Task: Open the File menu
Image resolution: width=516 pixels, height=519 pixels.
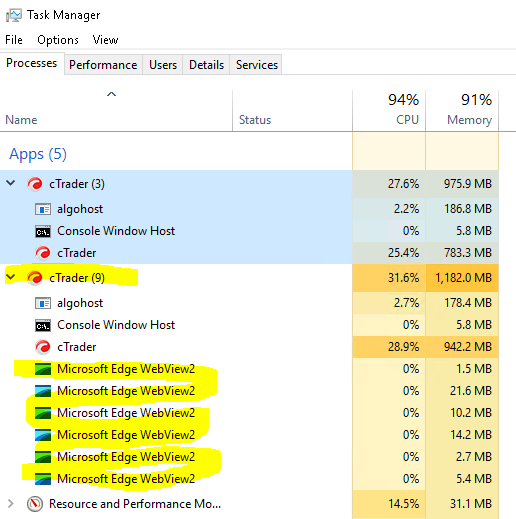Action: click(x=14, y=40)
